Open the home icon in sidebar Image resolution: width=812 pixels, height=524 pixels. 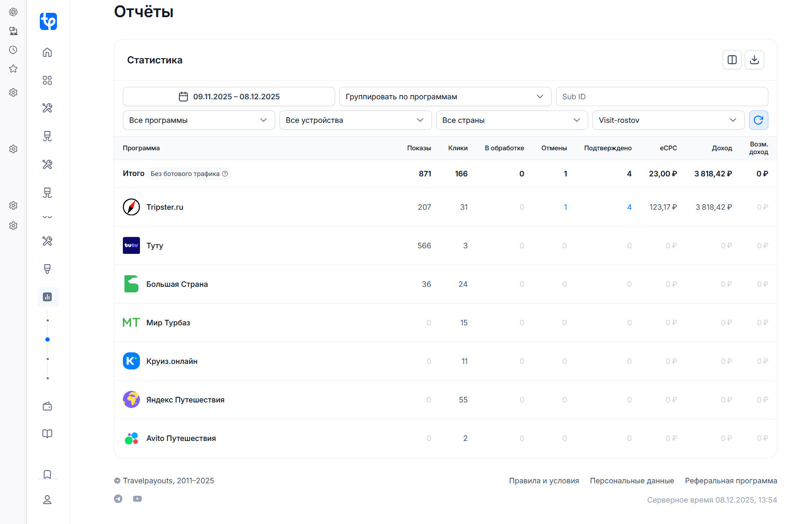coord(48,52)
